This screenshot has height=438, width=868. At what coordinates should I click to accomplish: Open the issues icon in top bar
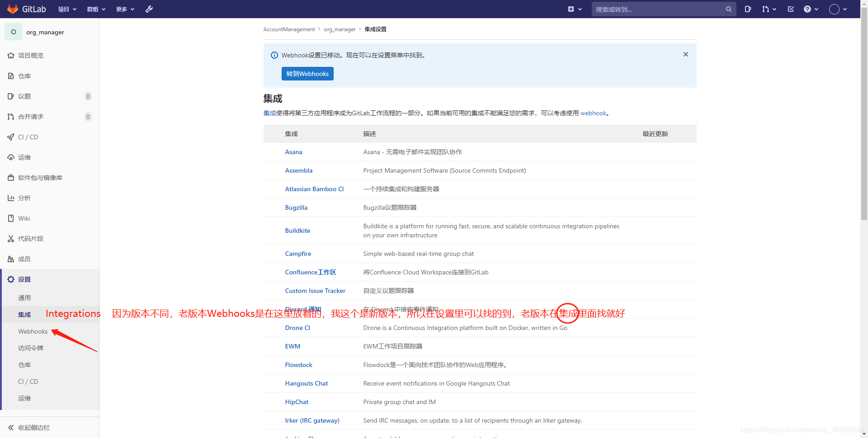click(x=748, y=9)
